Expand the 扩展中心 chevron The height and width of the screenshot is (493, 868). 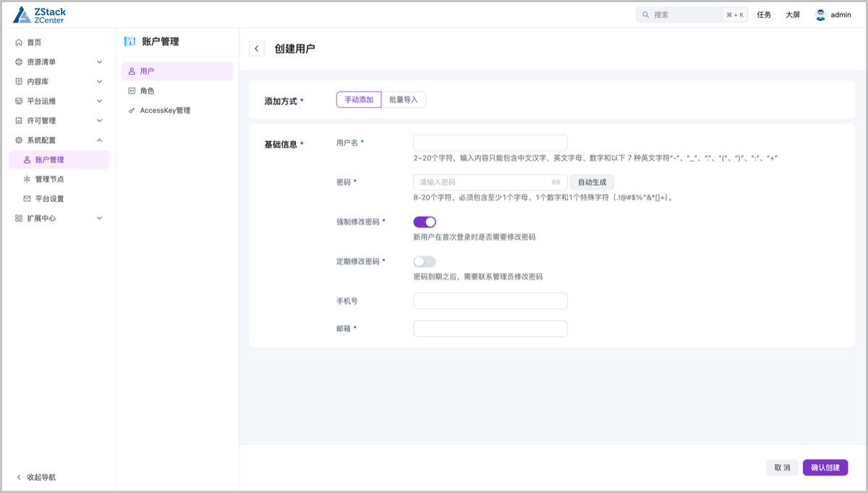(100, 219)
